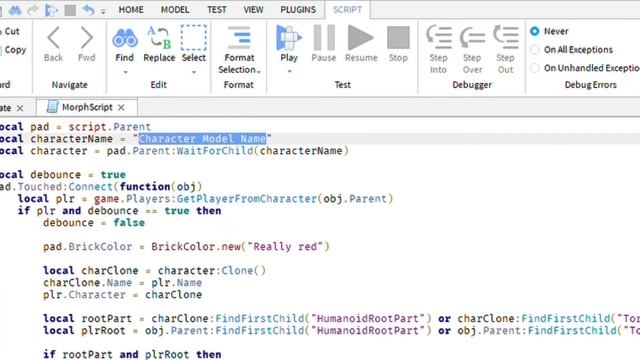This screenshot has height=360, width=640.
Task: Click the Select dashed-box icon
Action: tap(193, 38)
